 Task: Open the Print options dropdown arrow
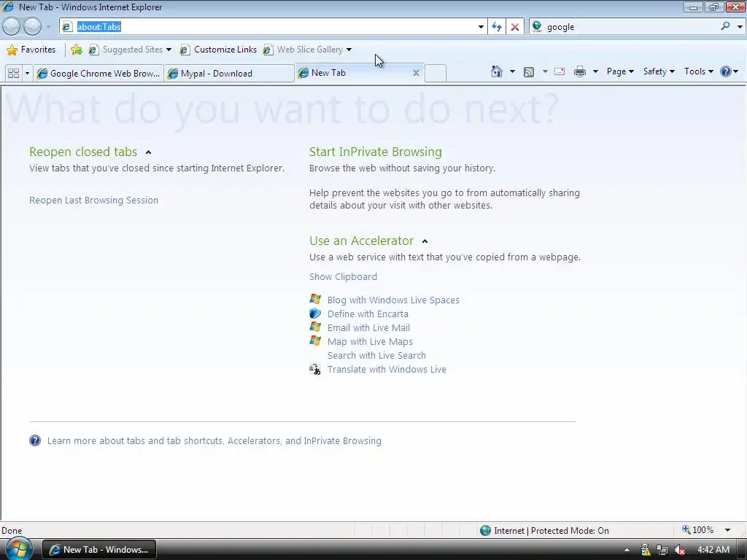tap(595, 72)
